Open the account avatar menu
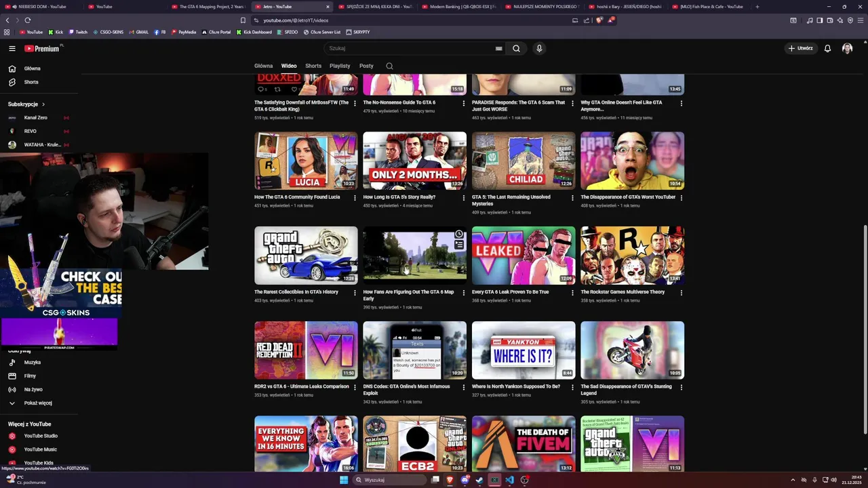Viewport: 868px width, 488px height. [x=847, y=48]
